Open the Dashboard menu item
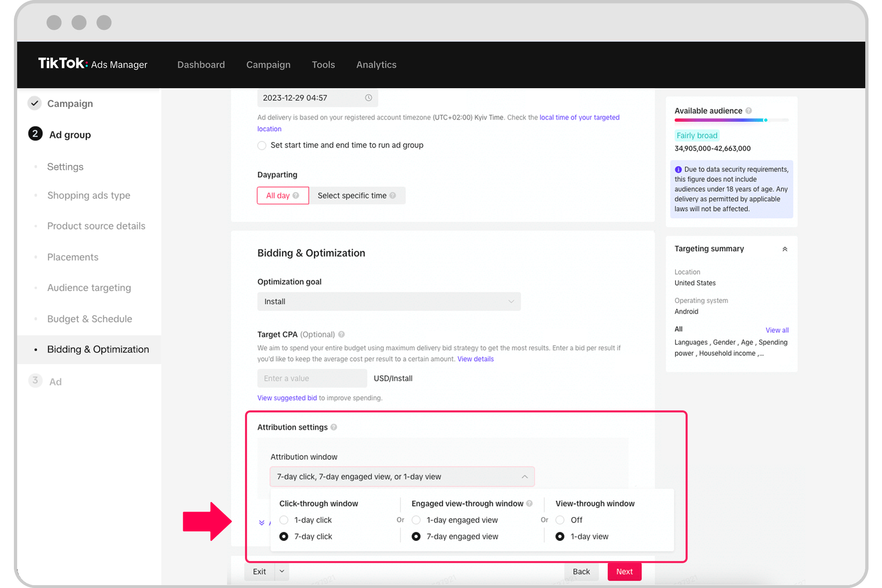The image size is (882, 588). (x=201, y=65)
